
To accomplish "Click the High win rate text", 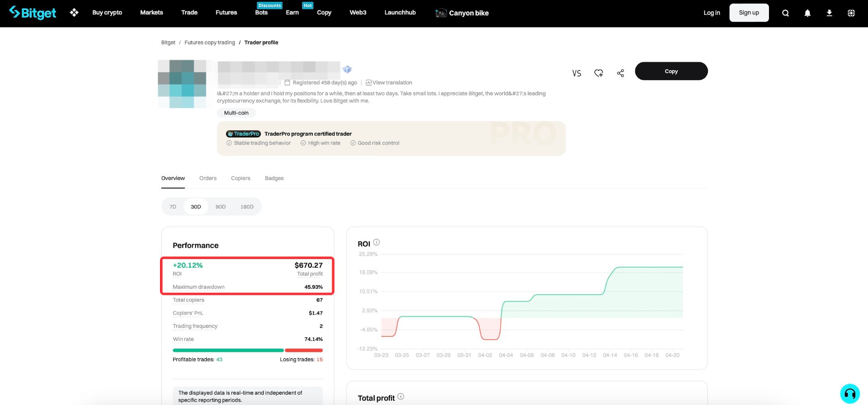I will tap(324, 143).
